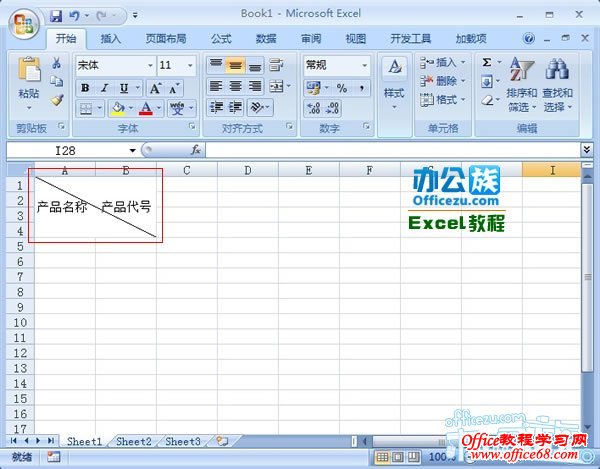This screenshot has width=600, height=469.
Task: Toggle wrap text
Action: click(276, 65)
